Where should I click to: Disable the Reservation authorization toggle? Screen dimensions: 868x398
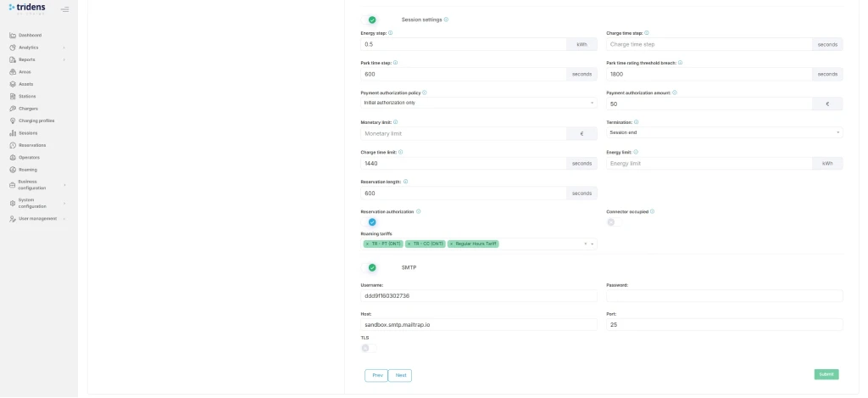pos(370,222)
